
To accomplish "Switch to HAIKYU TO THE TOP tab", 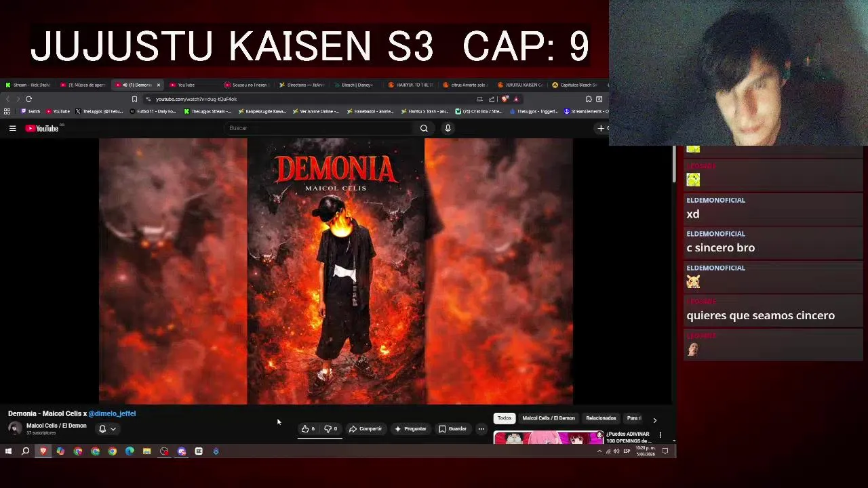I will (x=411, y=85).
